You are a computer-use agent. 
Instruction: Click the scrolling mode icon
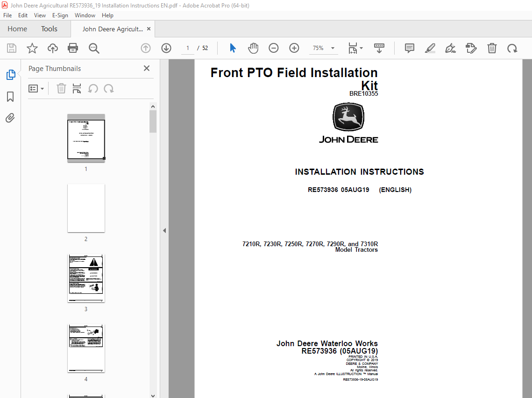click(x=379, y=48)
